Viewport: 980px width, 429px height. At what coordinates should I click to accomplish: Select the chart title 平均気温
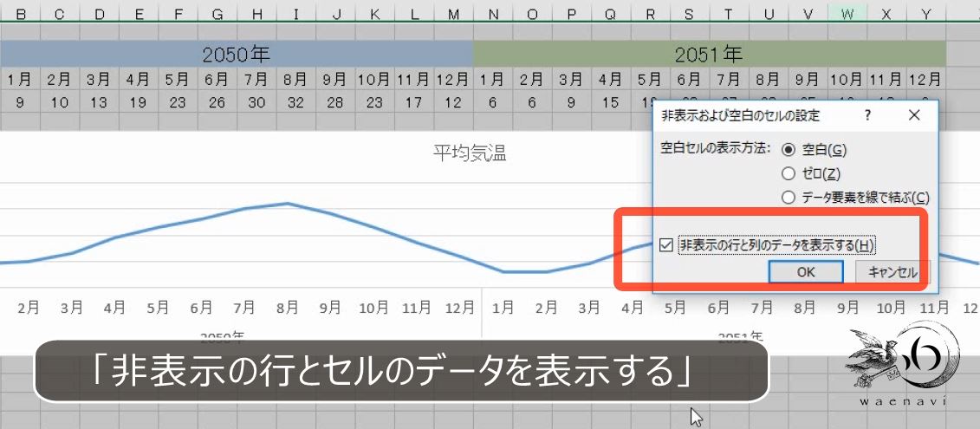(470, 153)
